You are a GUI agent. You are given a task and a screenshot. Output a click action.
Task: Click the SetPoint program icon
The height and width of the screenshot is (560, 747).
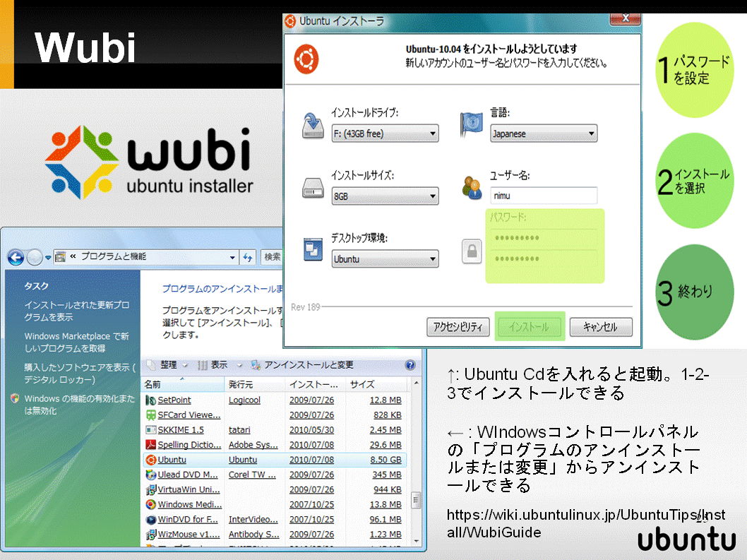[150, 400]
